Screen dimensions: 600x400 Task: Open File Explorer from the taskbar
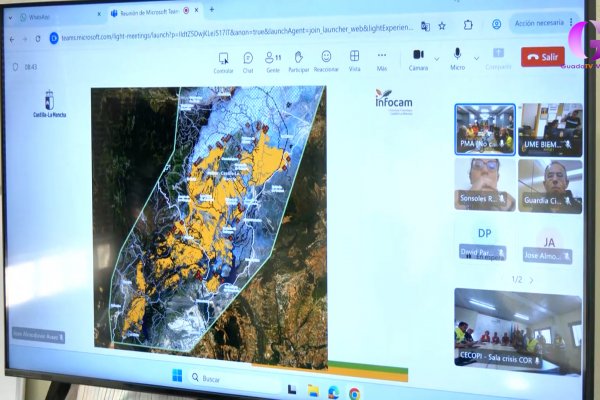tap(313, 390)
